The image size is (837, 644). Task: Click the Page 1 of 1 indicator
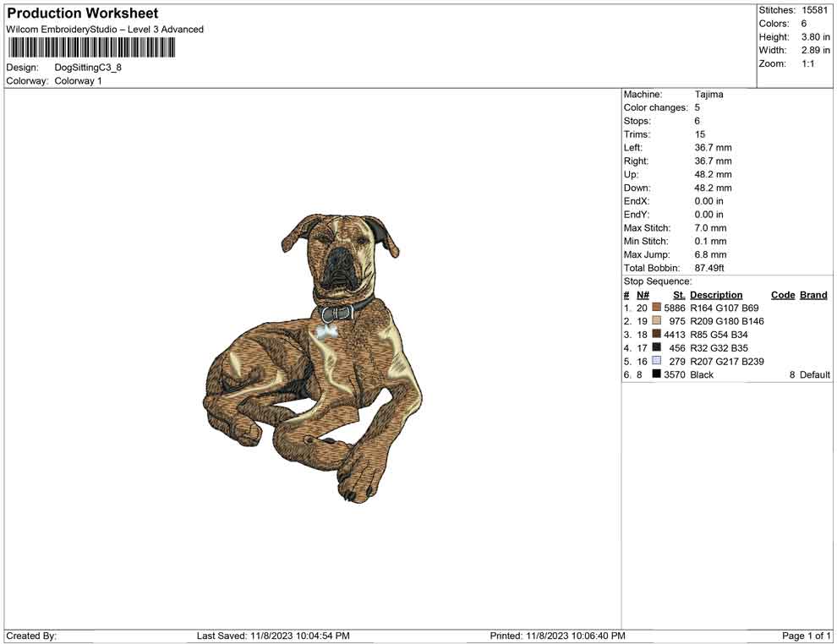(x=807, y=636)
